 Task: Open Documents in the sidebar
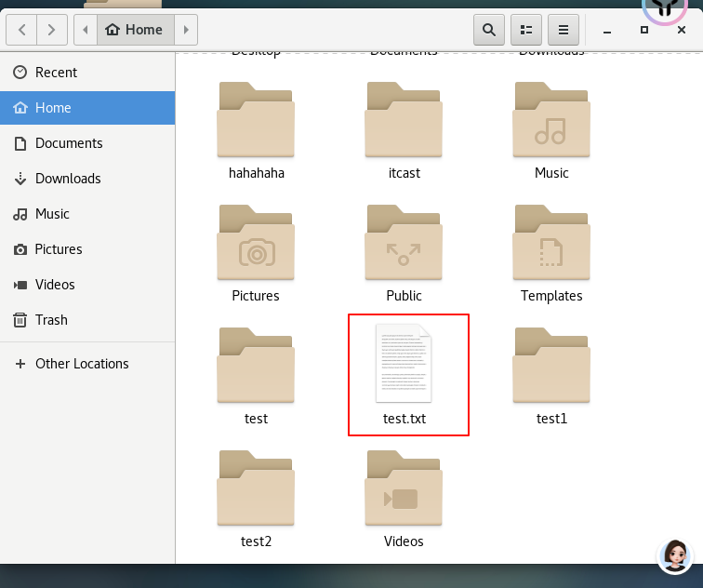(x=87, y=143)
